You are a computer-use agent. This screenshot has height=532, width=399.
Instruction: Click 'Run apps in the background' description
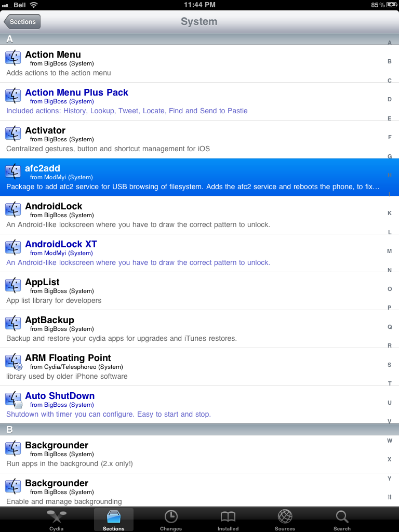(70, 464)
